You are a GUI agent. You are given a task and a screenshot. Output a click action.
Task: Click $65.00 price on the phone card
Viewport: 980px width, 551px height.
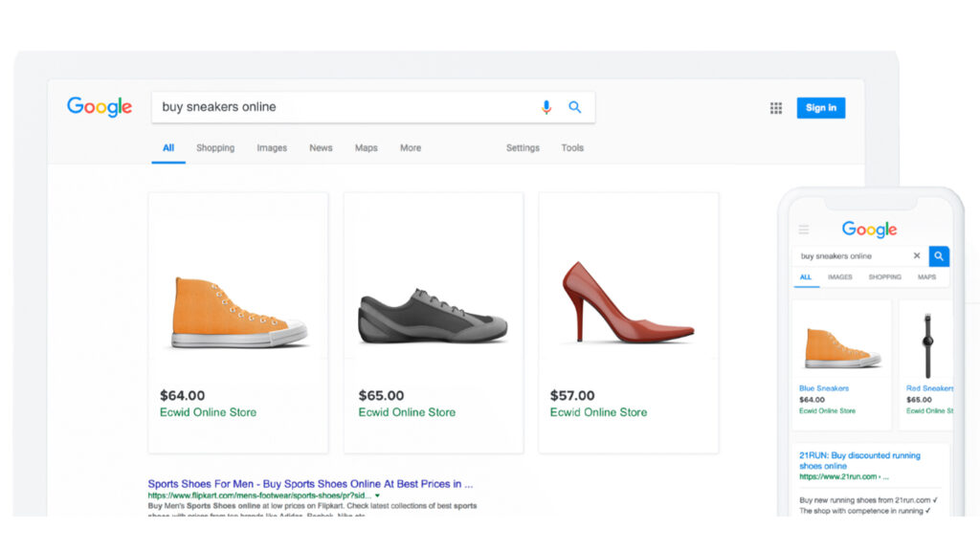point(919,400)
